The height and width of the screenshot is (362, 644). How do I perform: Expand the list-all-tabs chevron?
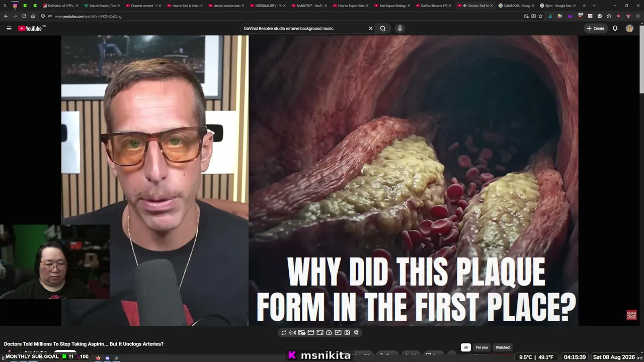594,6
